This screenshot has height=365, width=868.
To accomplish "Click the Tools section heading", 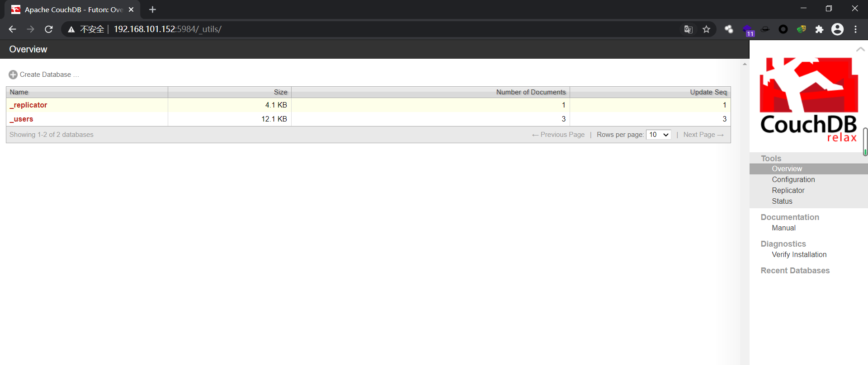I will tap(771, 159).
